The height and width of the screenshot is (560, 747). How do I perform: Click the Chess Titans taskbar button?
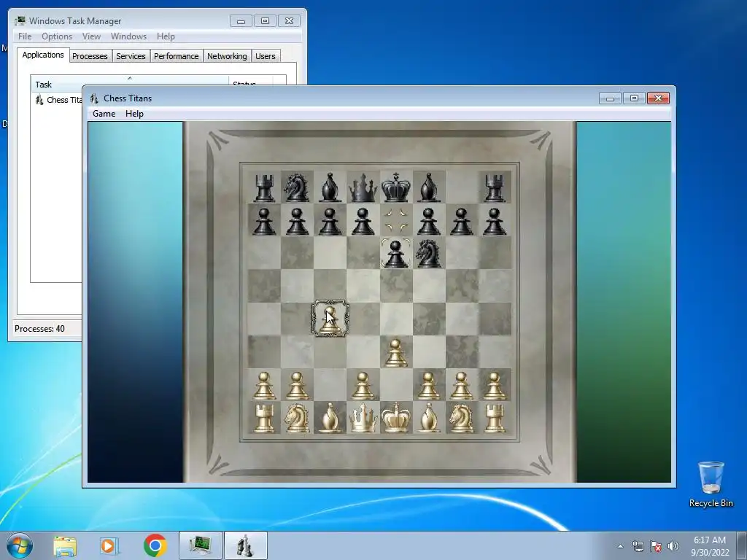[245, 545]
